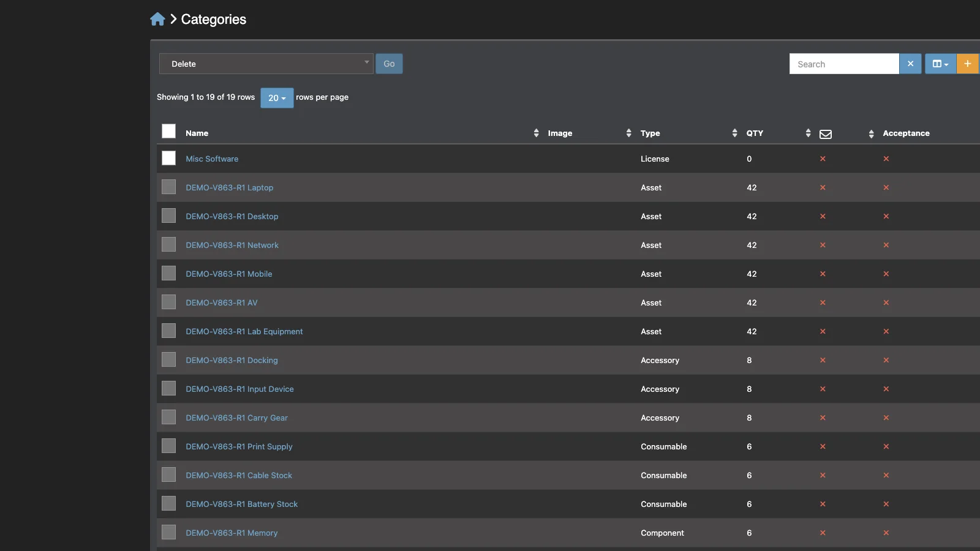The height and width of the screenshot is (551, 980).
Task: Sort by the Type column
Action: click(650, 133)
